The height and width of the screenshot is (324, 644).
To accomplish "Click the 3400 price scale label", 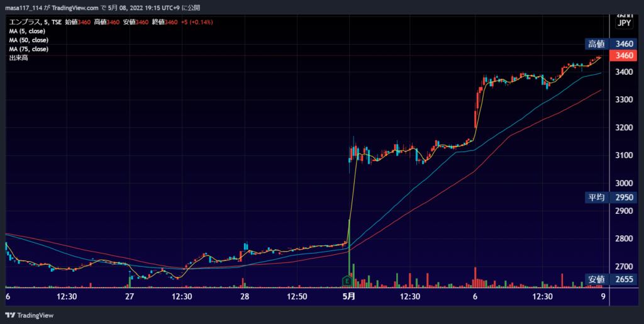I will [625, 72].
